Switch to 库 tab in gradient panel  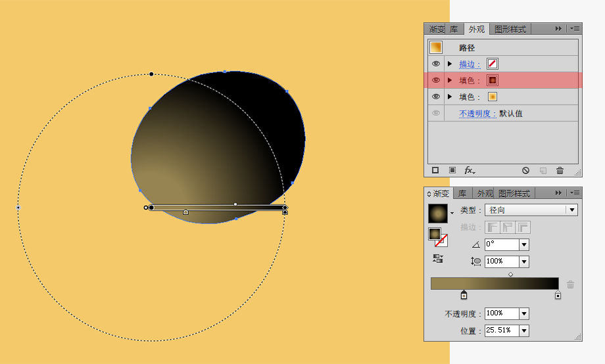[462, 194]
